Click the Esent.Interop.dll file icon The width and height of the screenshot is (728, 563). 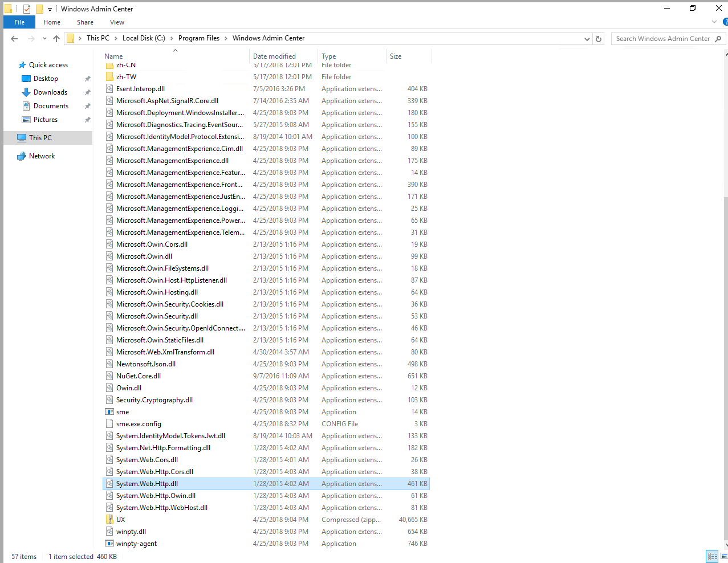(109, 89)
